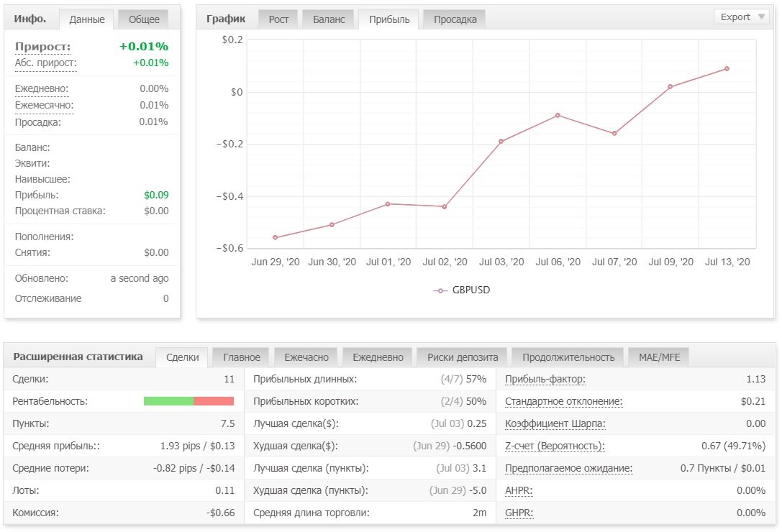782x532 pixels.
Task: Click the Прибыль-фактор label
Action: click(x=545, y=379)
